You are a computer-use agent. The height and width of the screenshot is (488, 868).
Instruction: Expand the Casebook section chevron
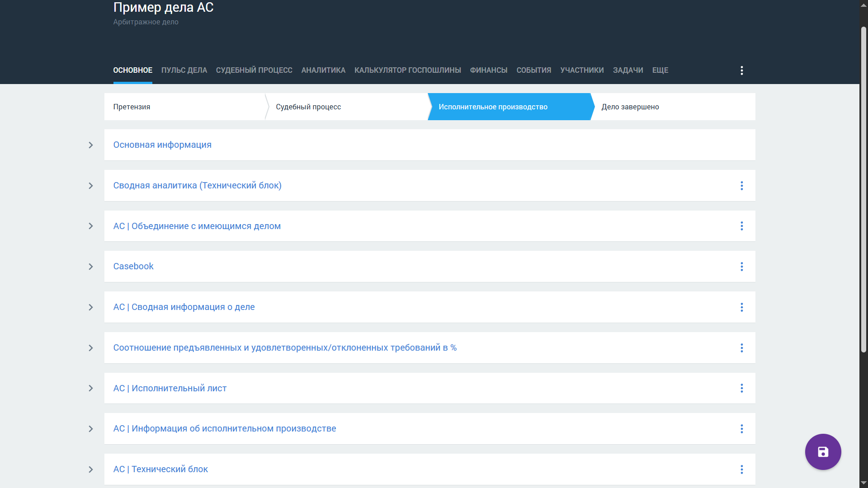coord(91,267)
